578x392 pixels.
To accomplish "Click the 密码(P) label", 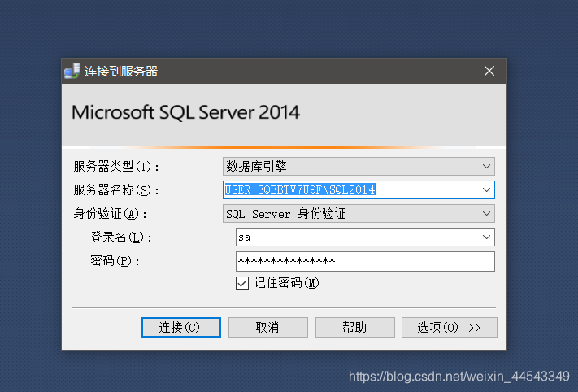I will [x=115, y=261].
